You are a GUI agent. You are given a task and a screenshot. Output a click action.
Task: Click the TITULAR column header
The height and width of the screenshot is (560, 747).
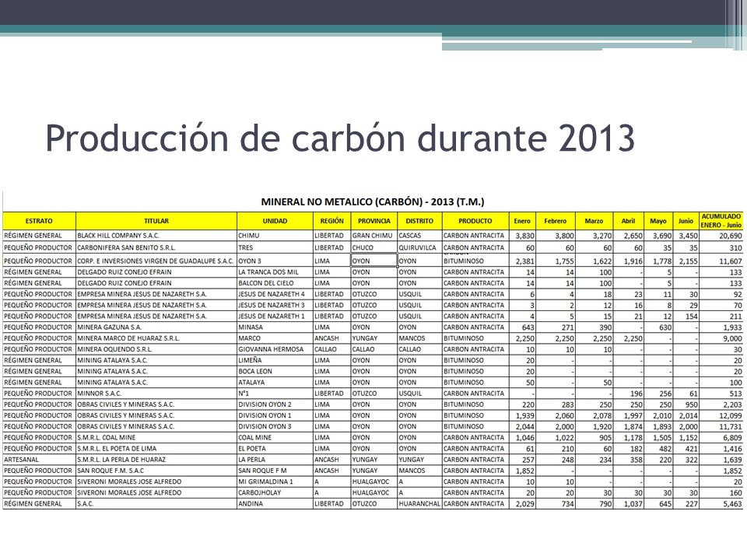156,221
